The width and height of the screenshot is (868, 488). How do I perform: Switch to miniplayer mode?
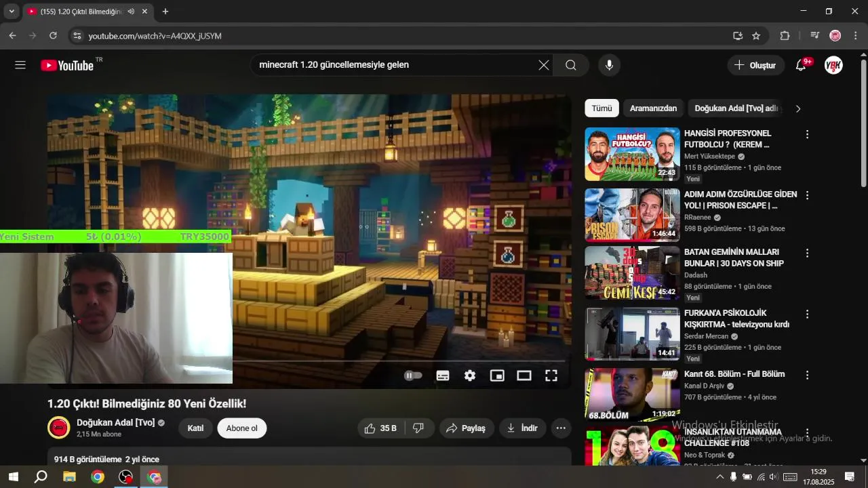(497, 375)
